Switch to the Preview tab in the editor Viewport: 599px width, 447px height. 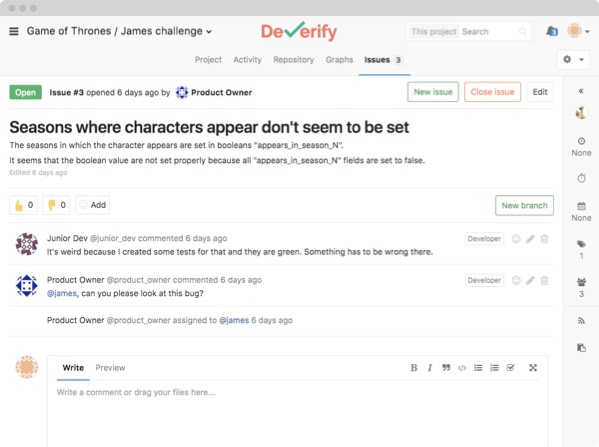(110, 368)
